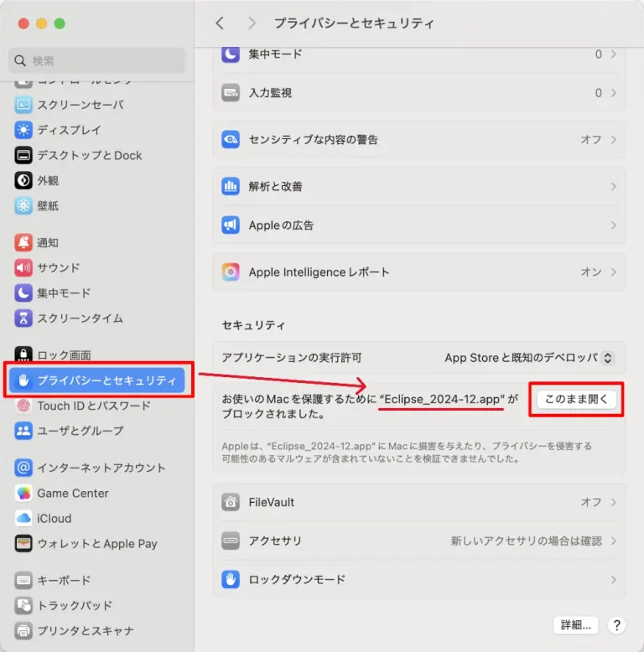
Task: Click アクセサリ 新しいアクセサリの場合は確認 value
Action: click(527, 541)
